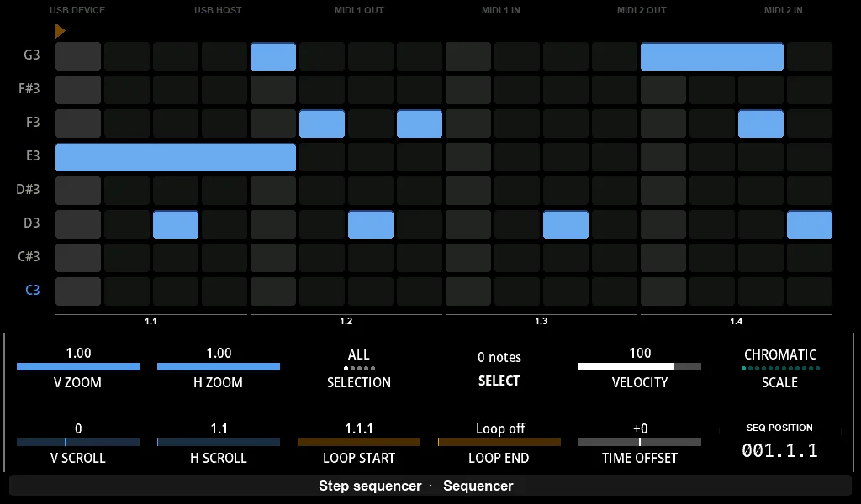This screenshot has height=504, width=861.
Task: Toggle the first step cell in the D#3 row
Action: point(78,191)
